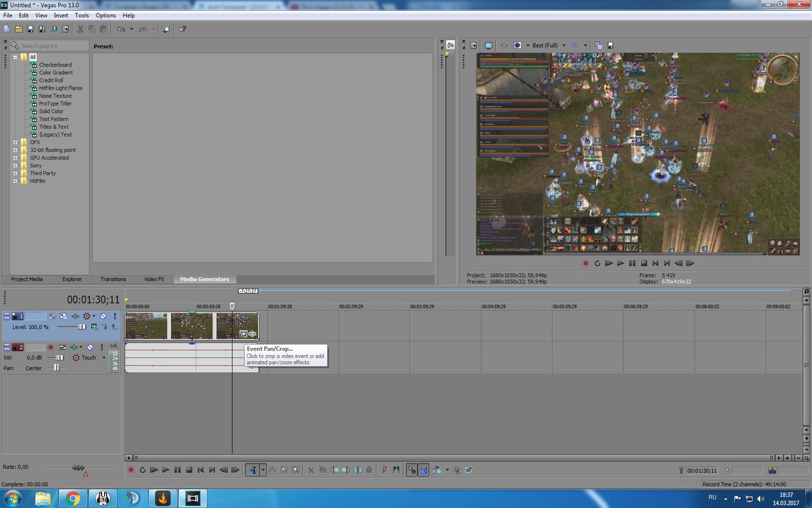The image size is (812, 508).
Task: Open the Insert menu
Action: (61, 15)
